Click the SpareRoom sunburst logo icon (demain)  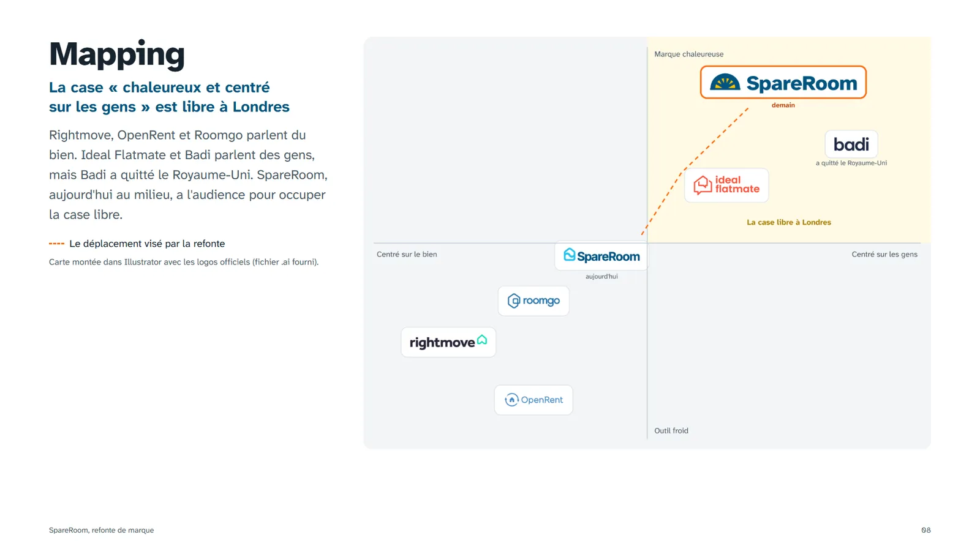(725, 83)
